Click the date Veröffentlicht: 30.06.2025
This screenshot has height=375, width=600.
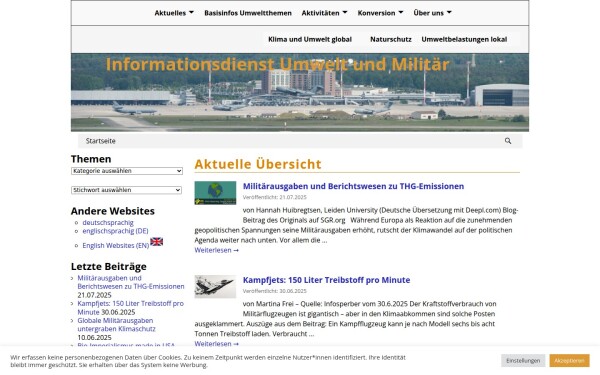(x=274, y=291)
